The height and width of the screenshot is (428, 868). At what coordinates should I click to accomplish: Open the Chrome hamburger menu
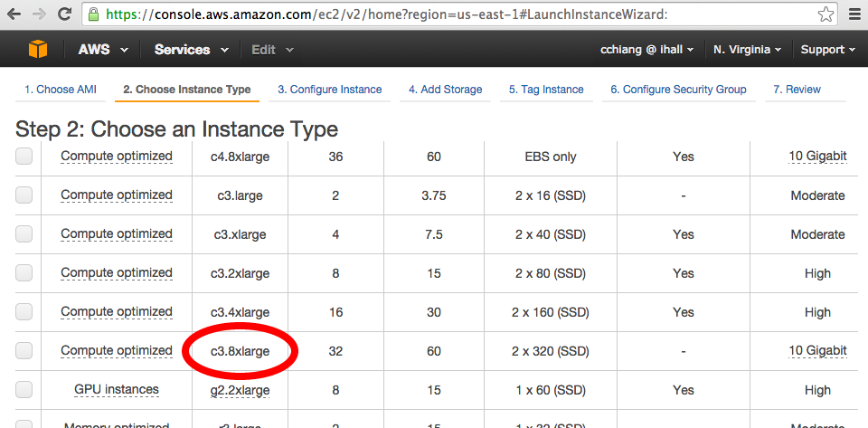(854, 14)
